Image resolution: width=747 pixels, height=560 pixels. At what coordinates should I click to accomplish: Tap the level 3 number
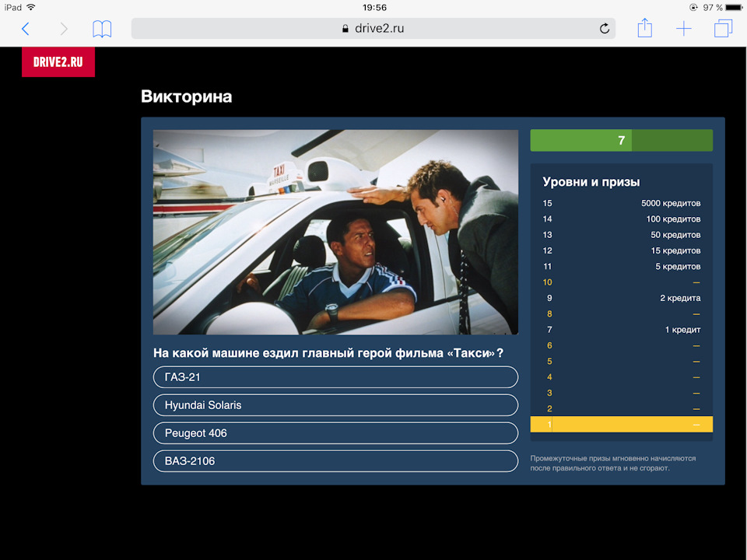549,393
